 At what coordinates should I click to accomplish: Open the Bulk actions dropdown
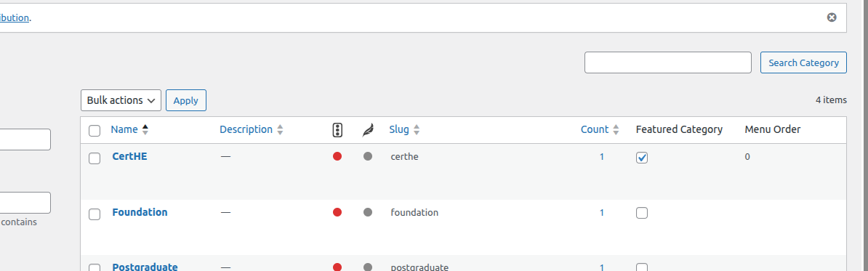121,100
